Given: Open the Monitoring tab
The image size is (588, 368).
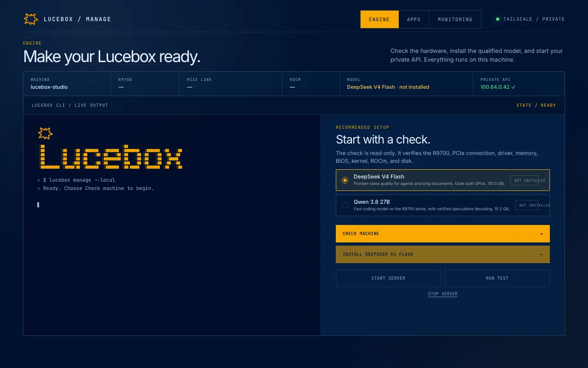Looking at the screenshot, I should coord(455,19).
